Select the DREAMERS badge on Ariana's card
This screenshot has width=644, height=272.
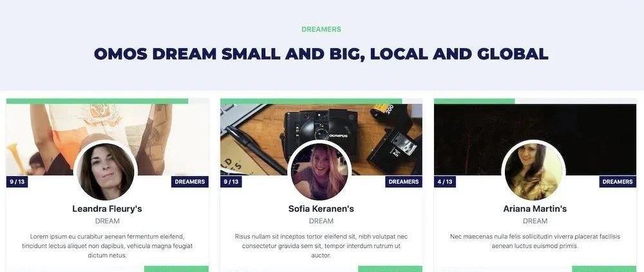[x=618, y=182]
